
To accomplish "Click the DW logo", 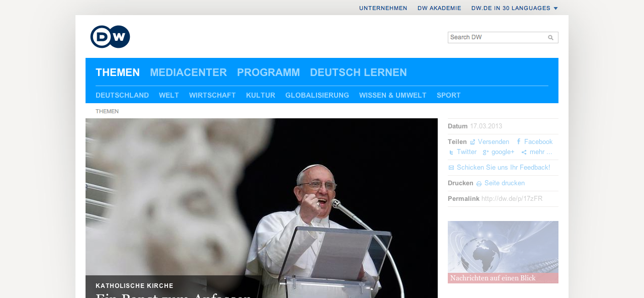I will (110, 37).
